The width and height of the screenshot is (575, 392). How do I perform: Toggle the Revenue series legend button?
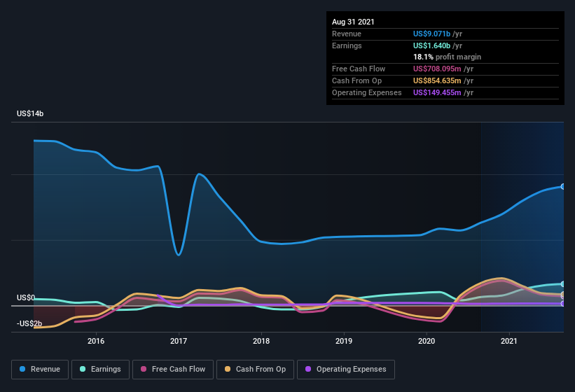[40, 370]
